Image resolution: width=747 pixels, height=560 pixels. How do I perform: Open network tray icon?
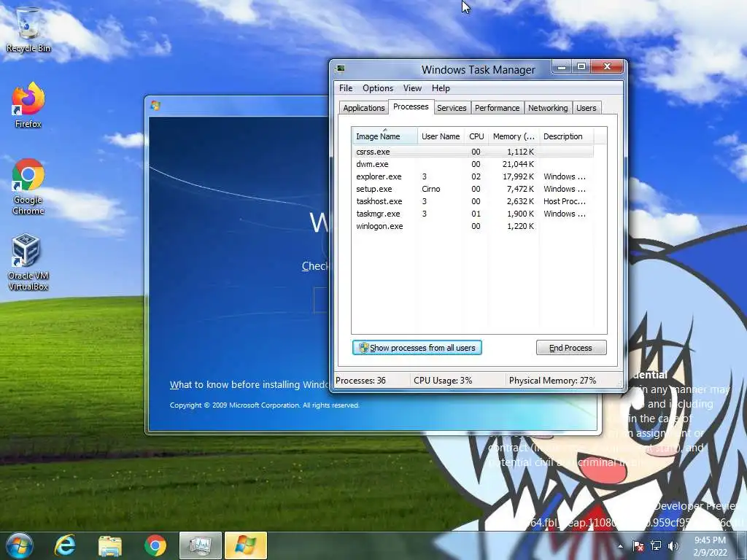point(656,546)
